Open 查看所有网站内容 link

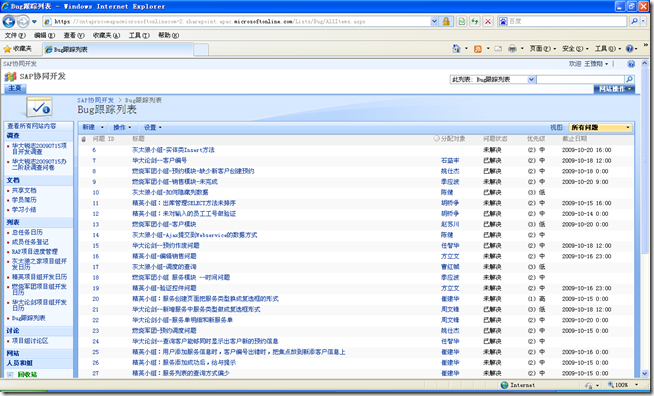31,126
